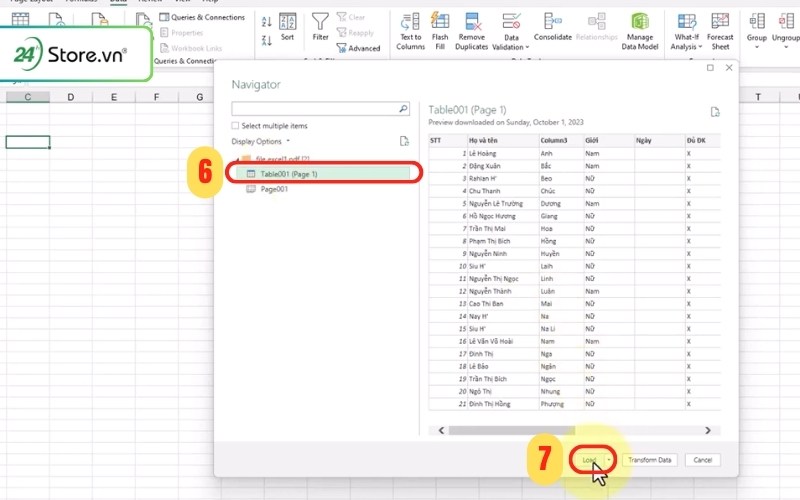Image resolution: width=800 pixels, height=500 pixels.
Task: Click the cell reading Lê Văn Võ Hoài
Action: pos(503,341)
